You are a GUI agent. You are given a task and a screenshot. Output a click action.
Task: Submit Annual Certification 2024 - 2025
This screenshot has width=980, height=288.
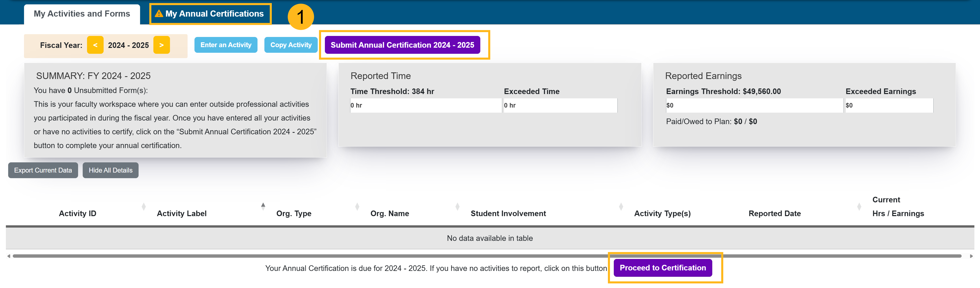(402, 45)
